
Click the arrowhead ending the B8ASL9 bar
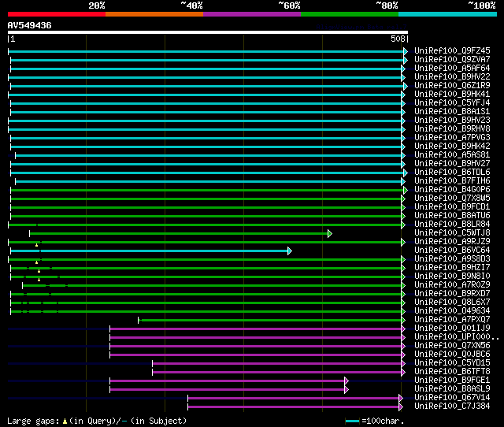click(x=346, y=390)
